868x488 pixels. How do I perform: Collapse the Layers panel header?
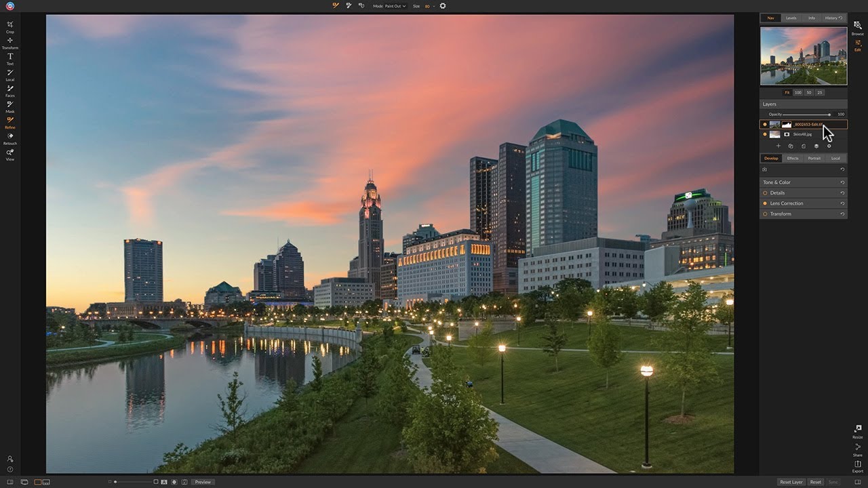[x=804, y=104]
